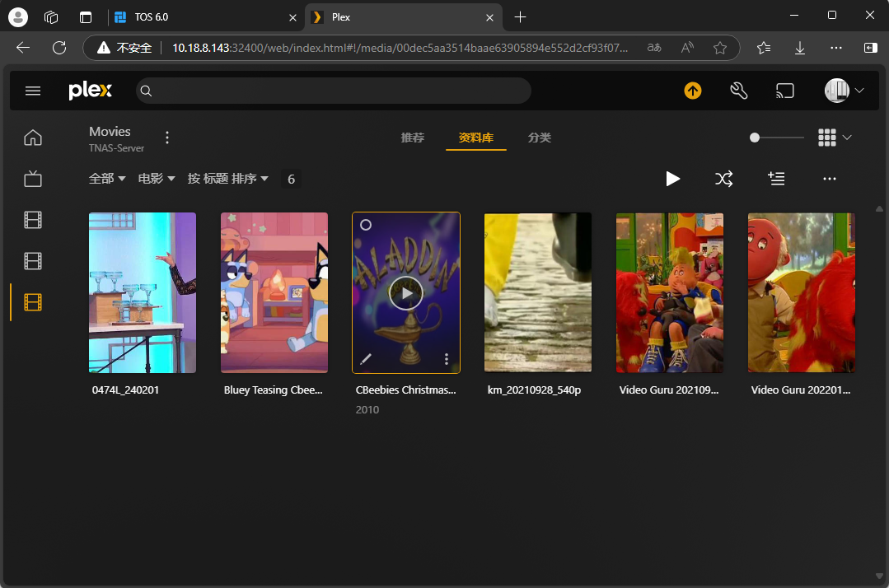Focus the Plex search field

334,91
